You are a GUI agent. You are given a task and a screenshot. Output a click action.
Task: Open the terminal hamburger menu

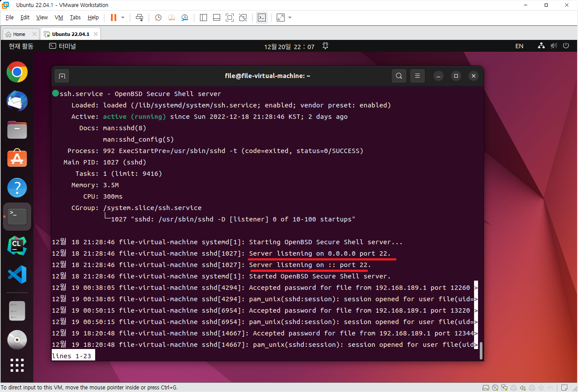tap(417, 76)
